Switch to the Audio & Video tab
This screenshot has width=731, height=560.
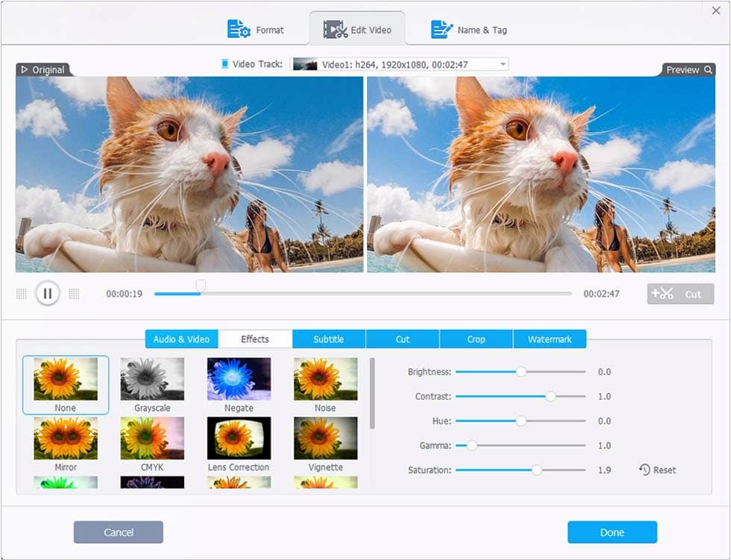(181, 339)
